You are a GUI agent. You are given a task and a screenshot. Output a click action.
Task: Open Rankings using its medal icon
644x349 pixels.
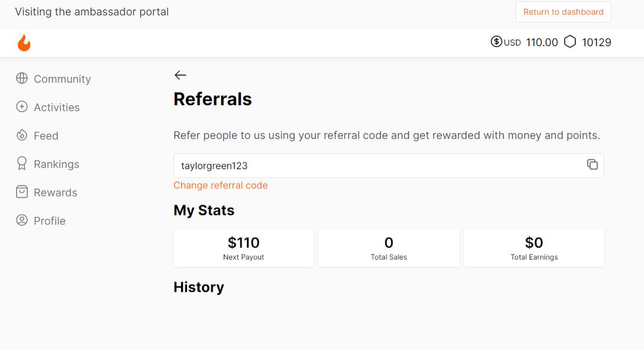[21, 164]
